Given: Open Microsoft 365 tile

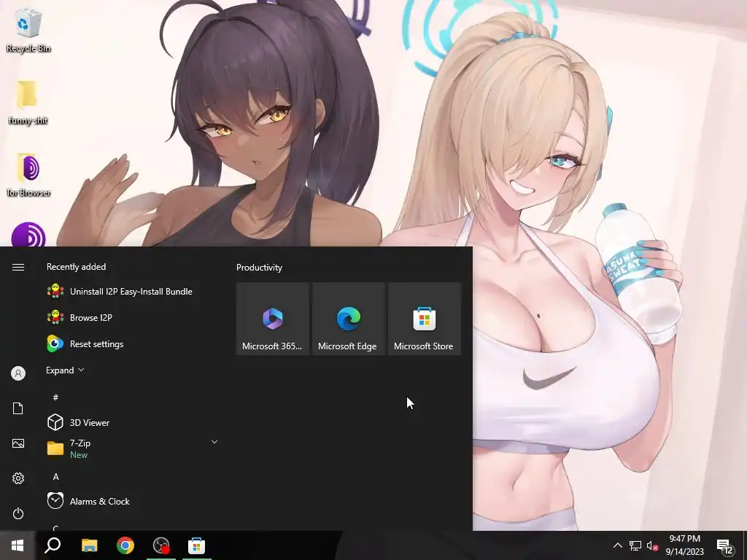Looking at the screenshot, I should [x=273, y=319].
